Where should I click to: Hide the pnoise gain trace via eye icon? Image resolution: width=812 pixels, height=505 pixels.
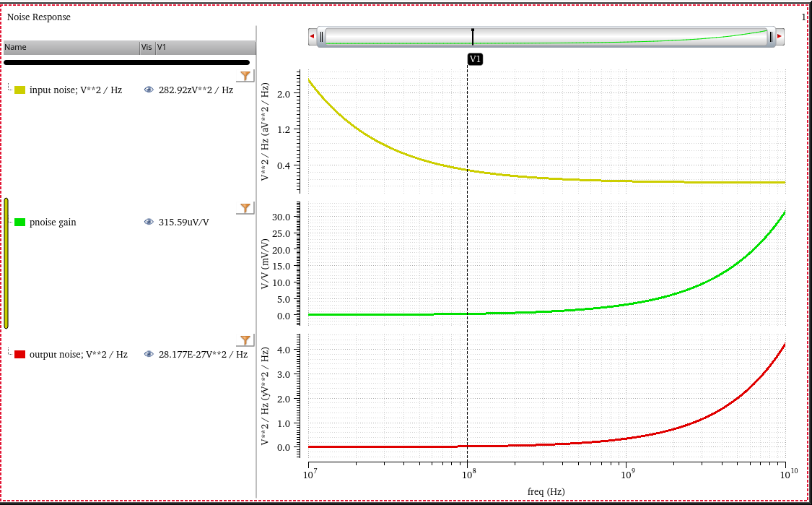click(x=149, y=223)
